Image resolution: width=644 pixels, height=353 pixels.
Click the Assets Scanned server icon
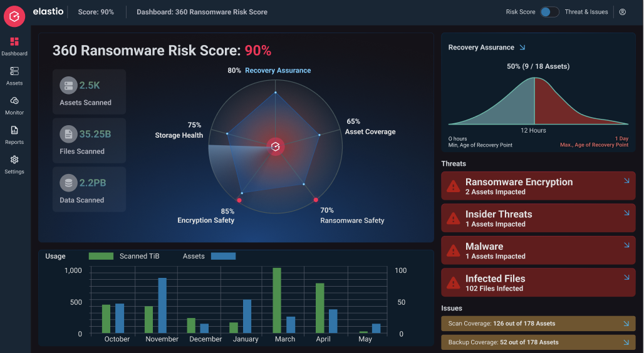[68, 86]
